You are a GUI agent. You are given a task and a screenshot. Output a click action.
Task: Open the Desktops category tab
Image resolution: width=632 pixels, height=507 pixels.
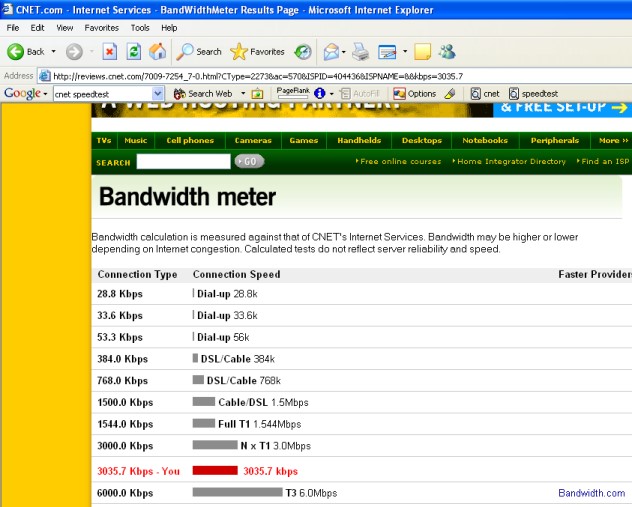click(422, 140)
